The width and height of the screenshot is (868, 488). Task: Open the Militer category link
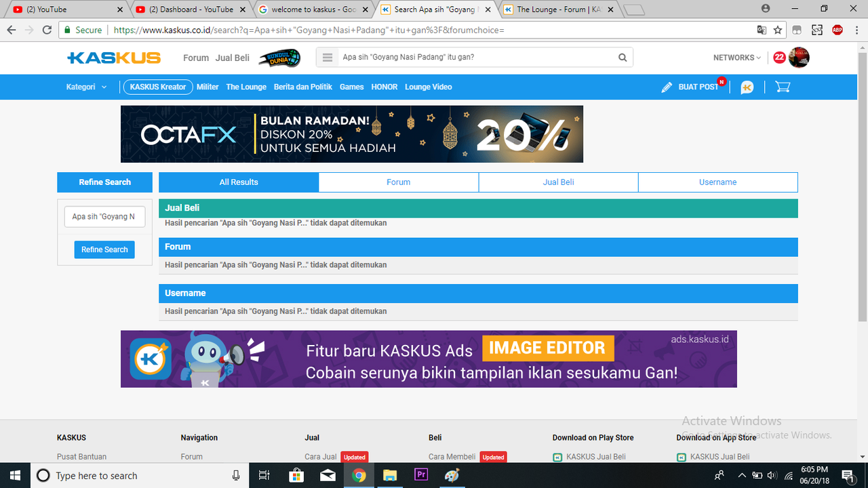point(208,87)
